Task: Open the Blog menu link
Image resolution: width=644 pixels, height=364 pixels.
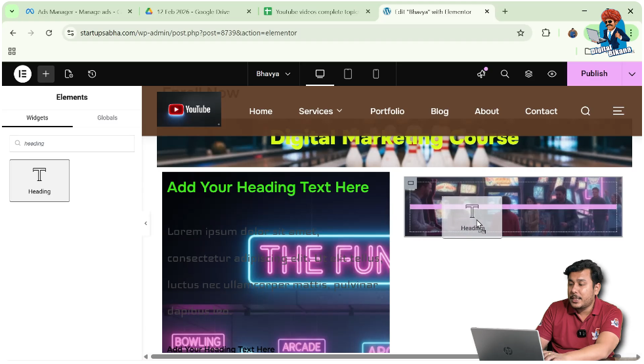Action: 439,111
